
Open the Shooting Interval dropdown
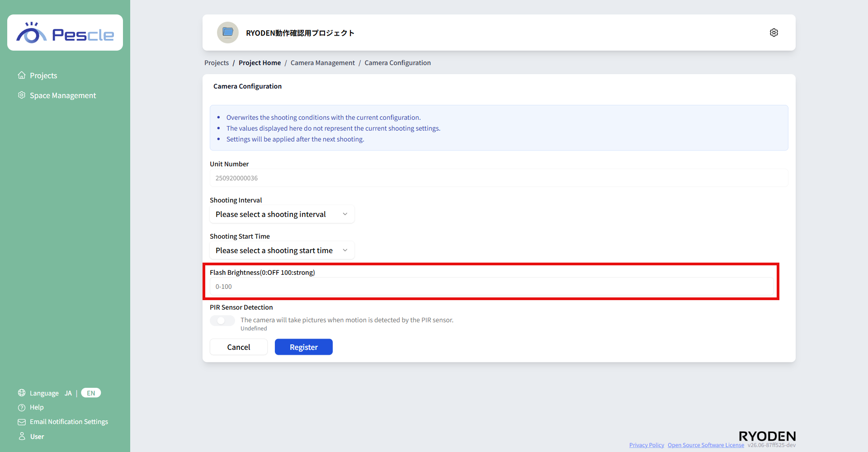pyautogui.click(x=282, y=214)
